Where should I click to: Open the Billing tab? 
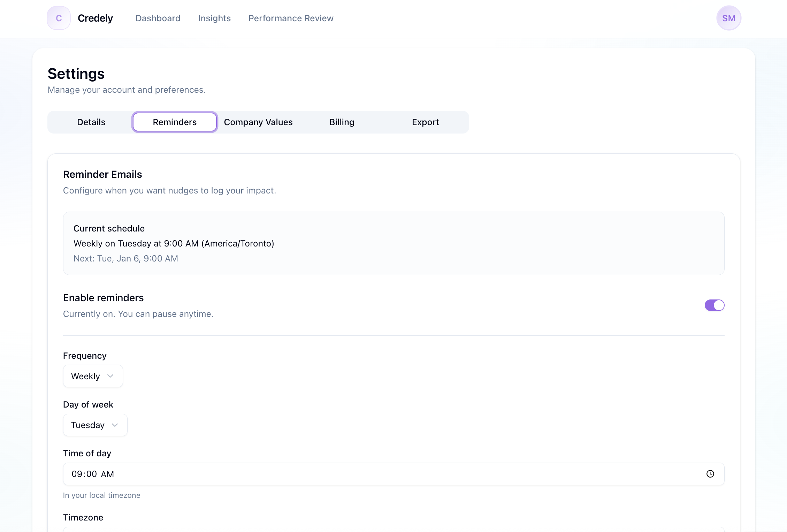(x=342, y=122)
